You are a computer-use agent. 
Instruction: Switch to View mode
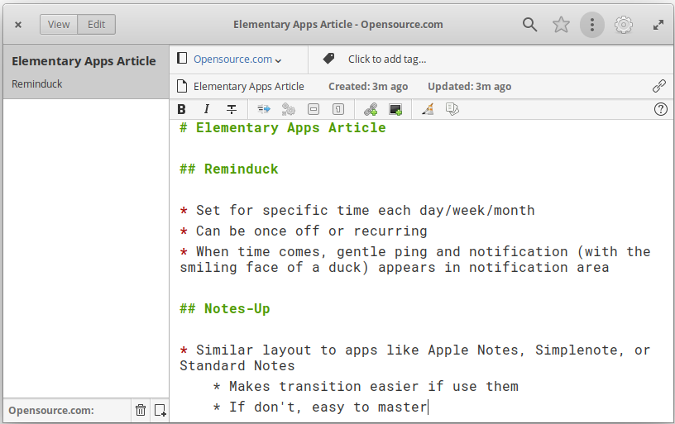[59, 24]
